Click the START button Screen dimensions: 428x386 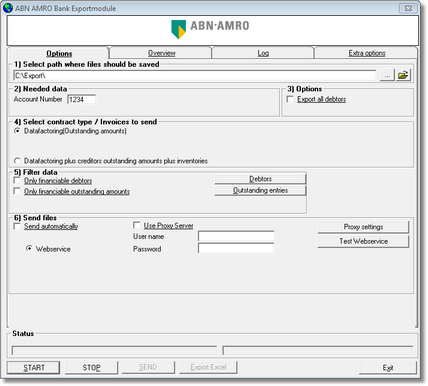34,368
